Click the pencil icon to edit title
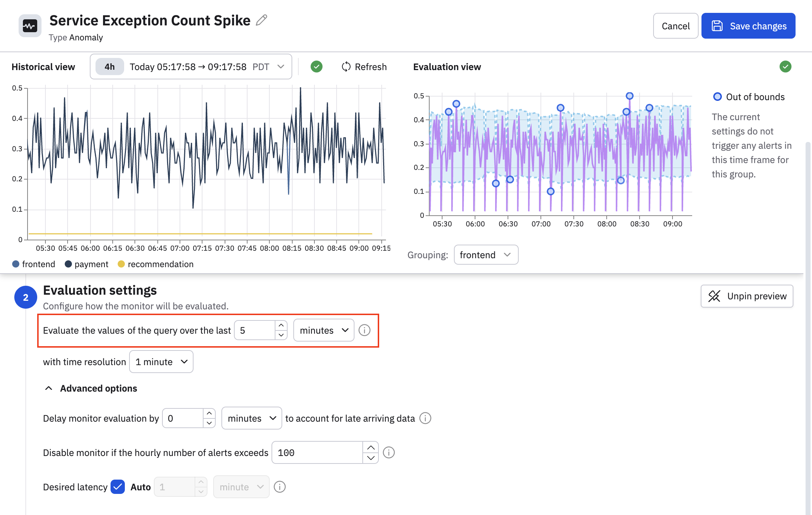This screenshot has width=812, height=515. tap(261, 20)
